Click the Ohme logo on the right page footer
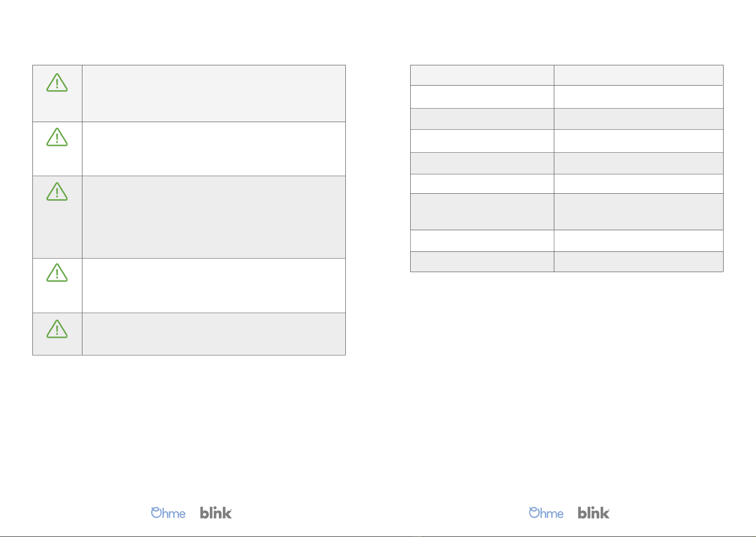 pos(546,513)
